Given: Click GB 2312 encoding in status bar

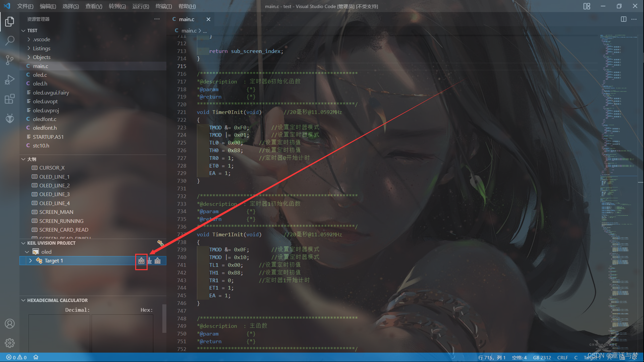Looking at the screenshot, I should [542, 358].
